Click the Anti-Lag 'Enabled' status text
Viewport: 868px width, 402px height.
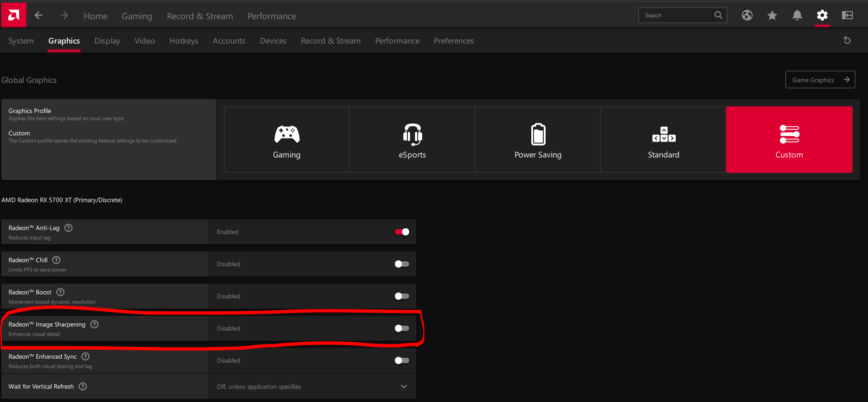228,232
